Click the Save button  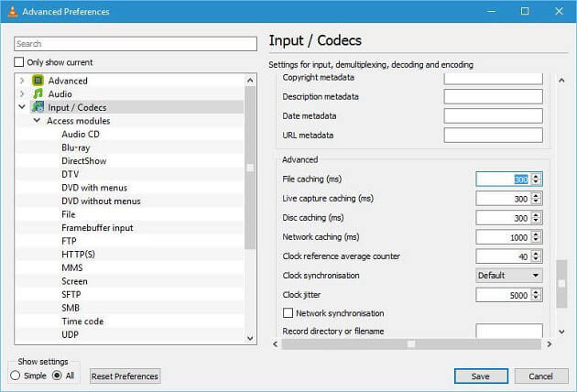pyautogui.click(x=481, y=376)
